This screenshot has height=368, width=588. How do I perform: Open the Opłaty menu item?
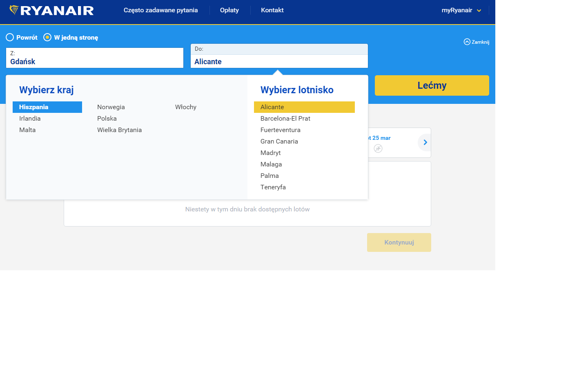coord(229,10)
